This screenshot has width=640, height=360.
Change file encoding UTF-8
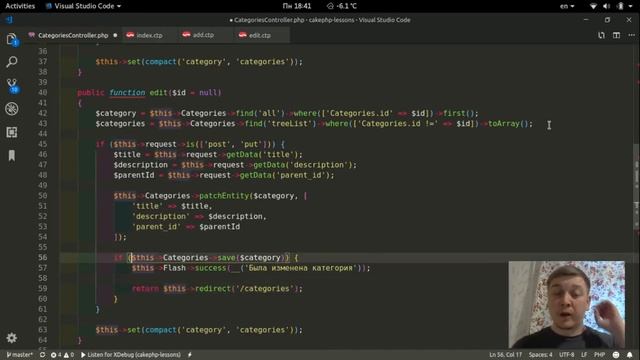pyautogui.click(x=567, y=355)
